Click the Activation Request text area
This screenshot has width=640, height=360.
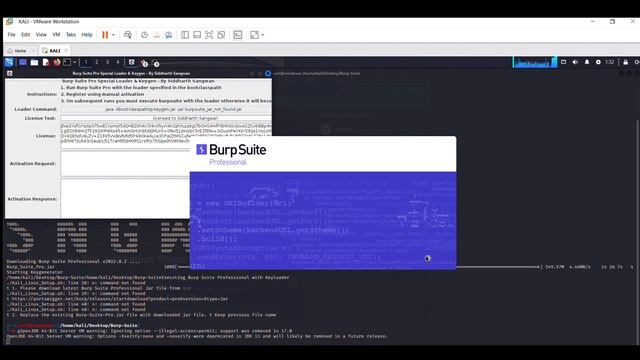click(125, 164)
